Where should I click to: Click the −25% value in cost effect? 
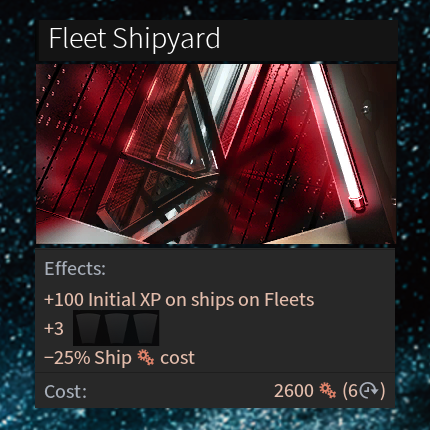click(x=67, y=358)
